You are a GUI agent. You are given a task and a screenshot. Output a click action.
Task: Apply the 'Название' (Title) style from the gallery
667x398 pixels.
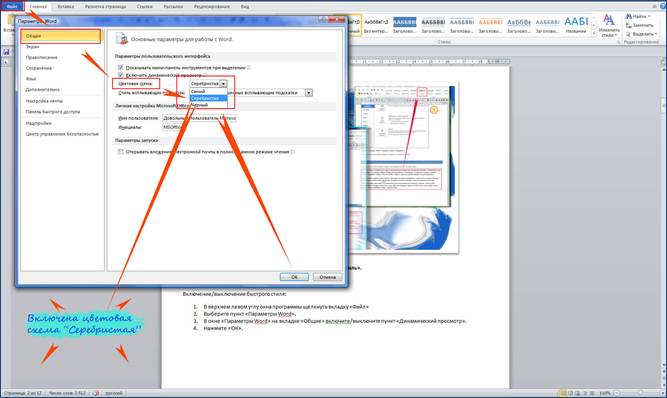pyautogui.click(x=576, y=25)
